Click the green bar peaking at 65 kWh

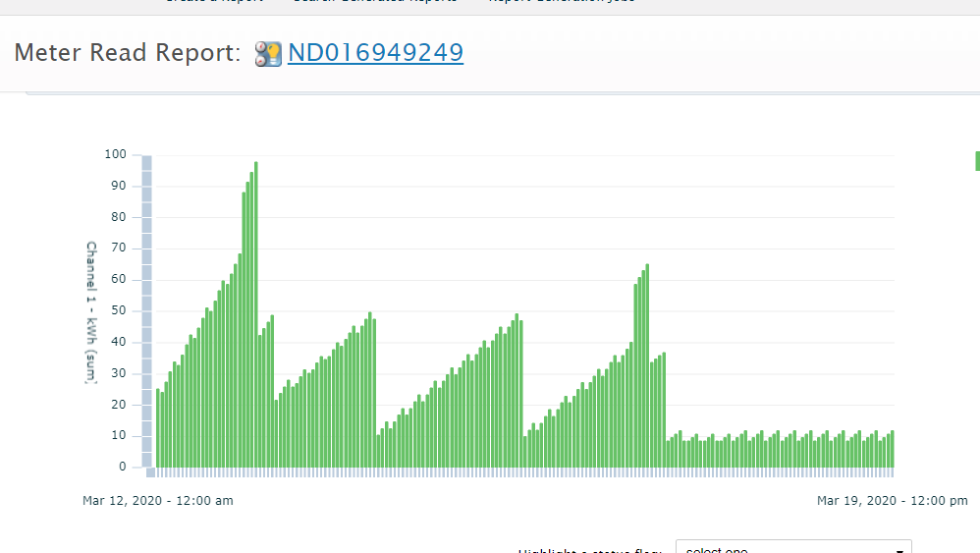point(647,365)
